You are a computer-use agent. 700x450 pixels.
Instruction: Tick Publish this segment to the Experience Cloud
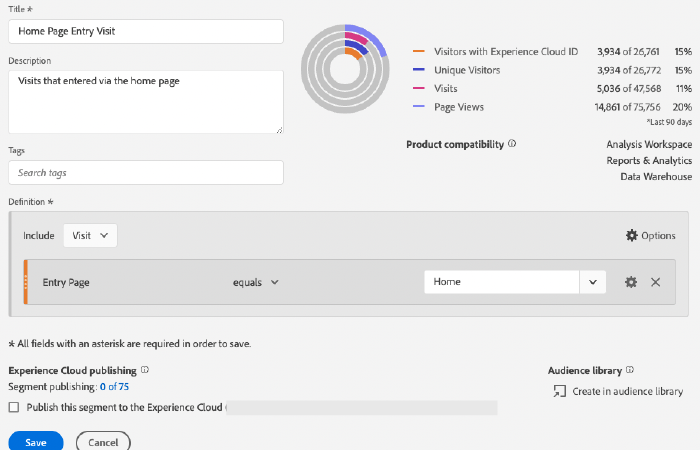click(14, 407)
